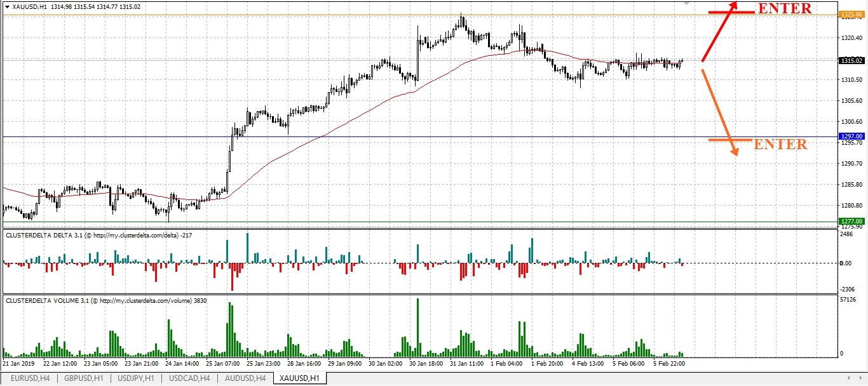Switch to the USDJPY,H1 tab
Viewport: 868px width, 386px height.
click(x=137, y=378)
